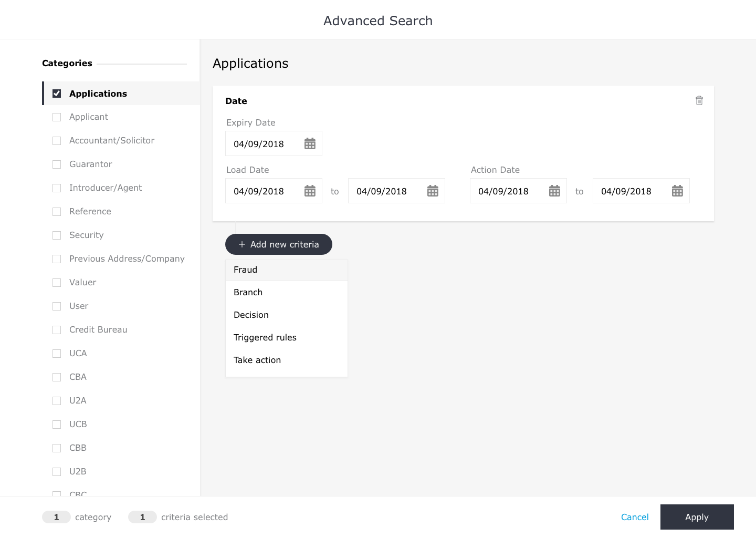The width and height of the screenshot is (756, 538).
Task: Tick the Credit Bureau checkbox
Action: [x=57, y=330]
